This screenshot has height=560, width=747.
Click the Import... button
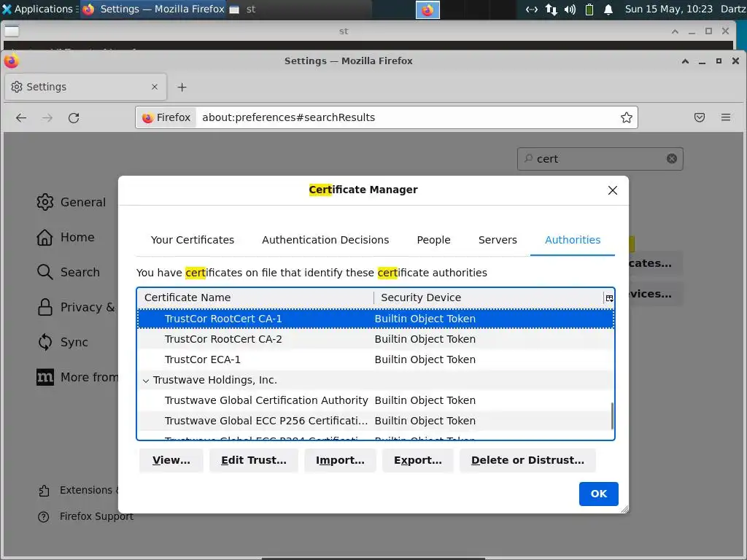point(340,461)
